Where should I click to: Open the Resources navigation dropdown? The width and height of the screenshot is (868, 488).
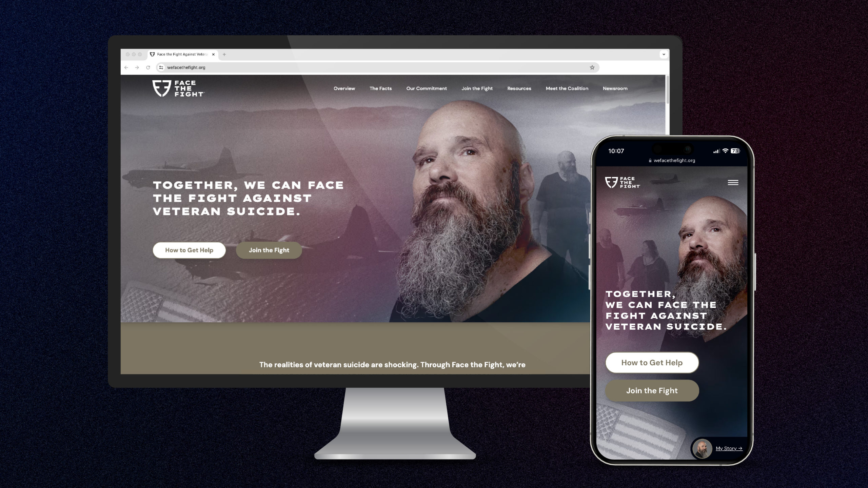pyautogui.click(x=519, y=88)
